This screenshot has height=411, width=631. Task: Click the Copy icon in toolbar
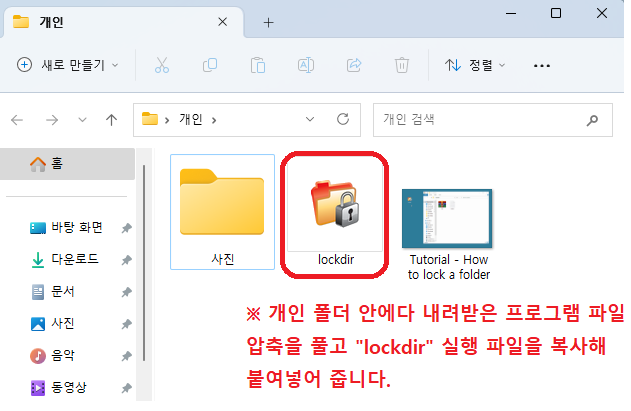pos(210,65)
